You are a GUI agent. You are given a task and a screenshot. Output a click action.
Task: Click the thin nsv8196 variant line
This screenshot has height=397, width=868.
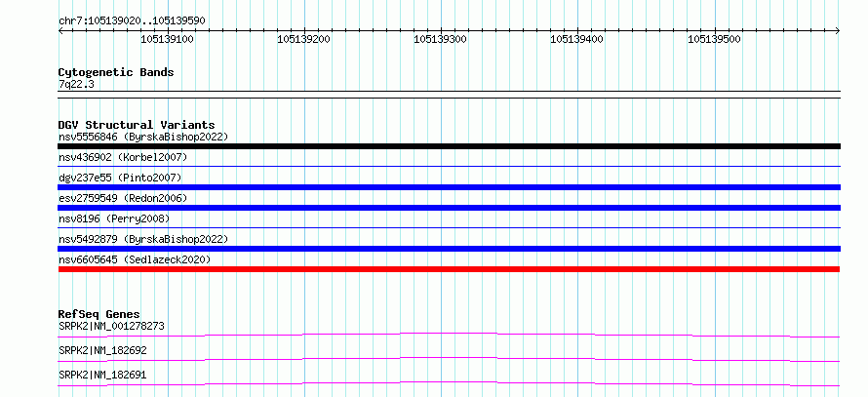tap(449, 227)
